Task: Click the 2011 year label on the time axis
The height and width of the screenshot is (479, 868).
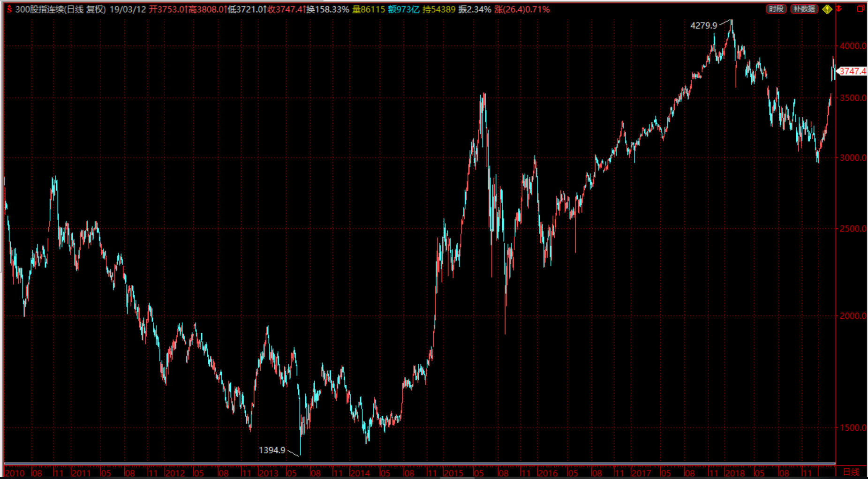Action: coord(81,473)
